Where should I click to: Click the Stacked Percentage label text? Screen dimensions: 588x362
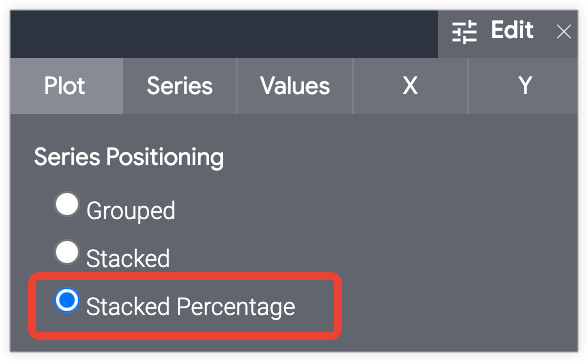[190, 307]
